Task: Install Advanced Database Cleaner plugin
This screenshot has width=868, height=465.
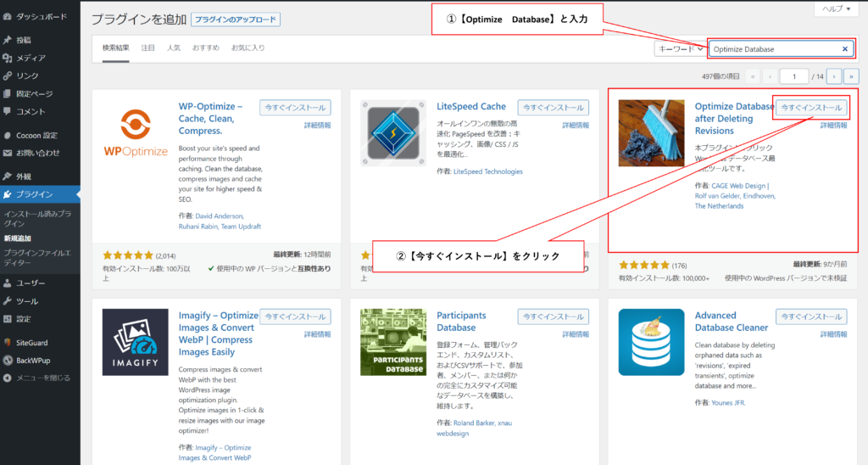Action: (811, 317)
